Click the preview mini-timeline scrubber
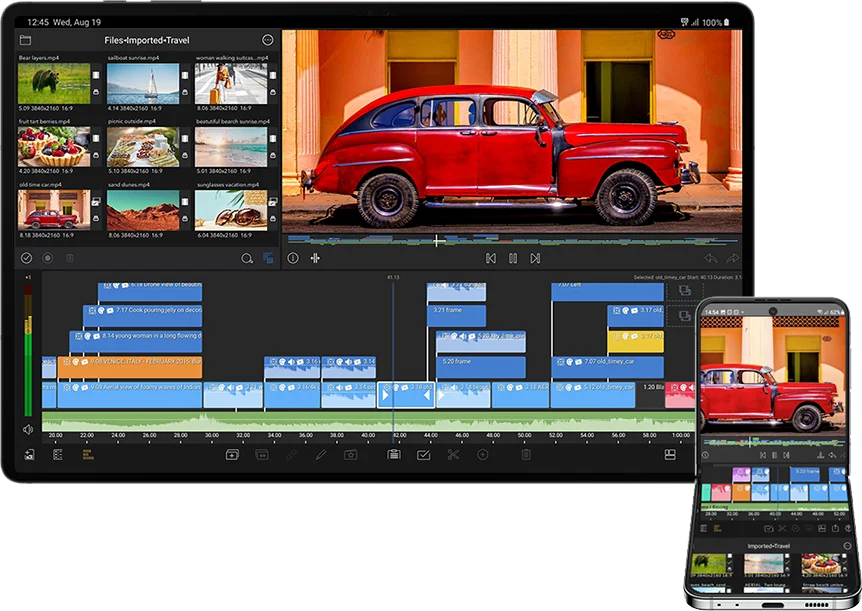This screenshot has height=611, width=862. click(512, 240)
